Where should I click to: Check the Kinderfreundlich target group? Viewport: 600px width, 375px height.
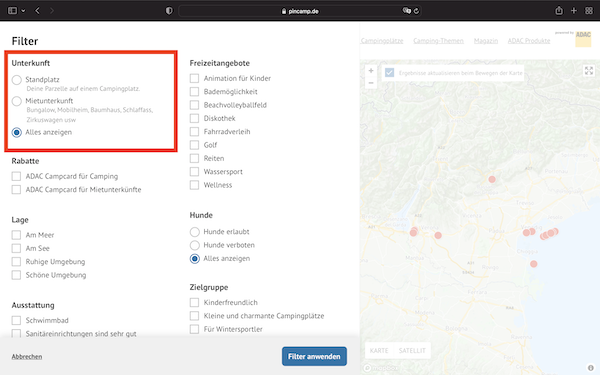194,303
